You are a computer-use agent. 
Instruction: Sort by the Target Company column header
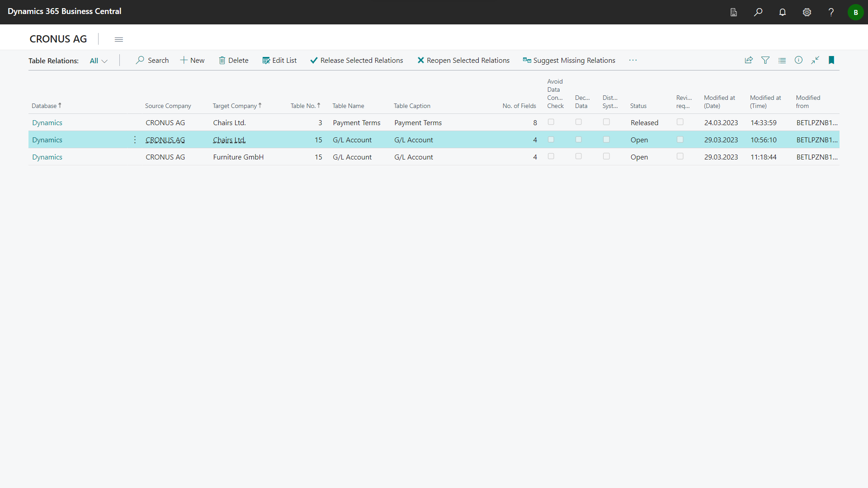click(237, 106)
